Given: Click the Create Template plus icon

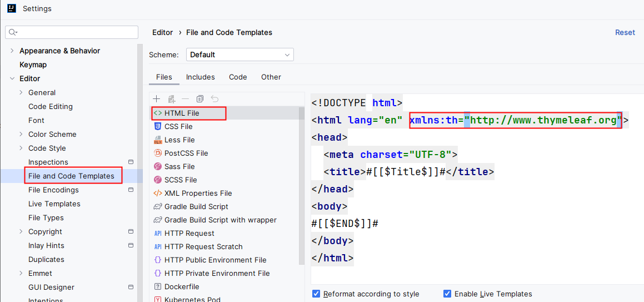Looking at the screenshot, I should coord(157,99).
